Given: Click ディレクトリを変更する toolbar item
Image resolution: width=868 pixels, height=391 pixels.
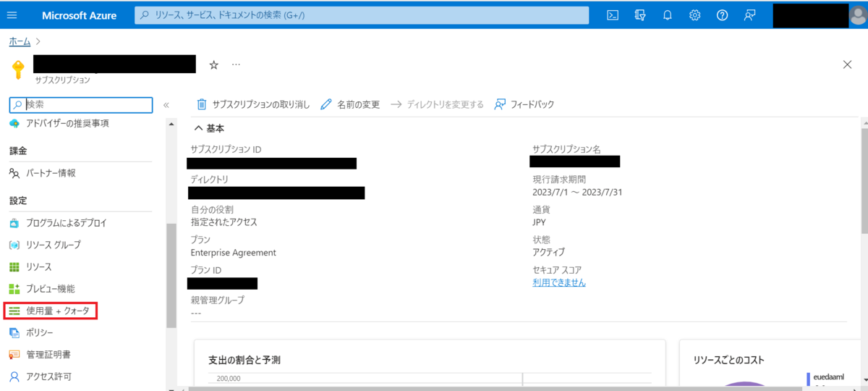Looking at the screenshot, I should click(x=437, y=104).
